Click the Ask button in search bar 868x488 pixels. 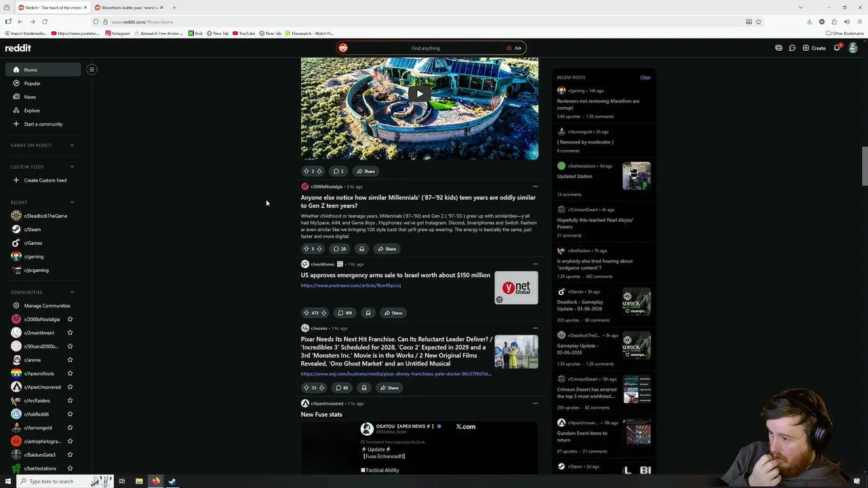[x=514, y=48]
